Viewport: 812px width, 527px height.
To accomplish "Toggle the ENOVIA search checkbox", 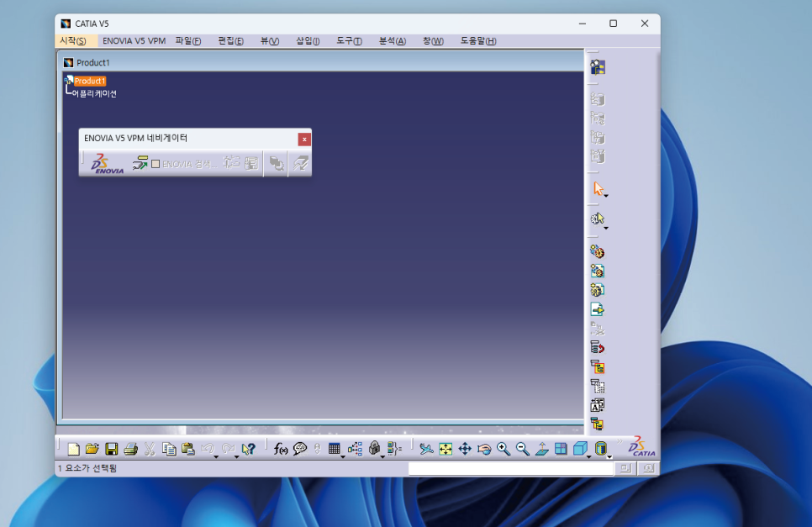I will (156, 164).
